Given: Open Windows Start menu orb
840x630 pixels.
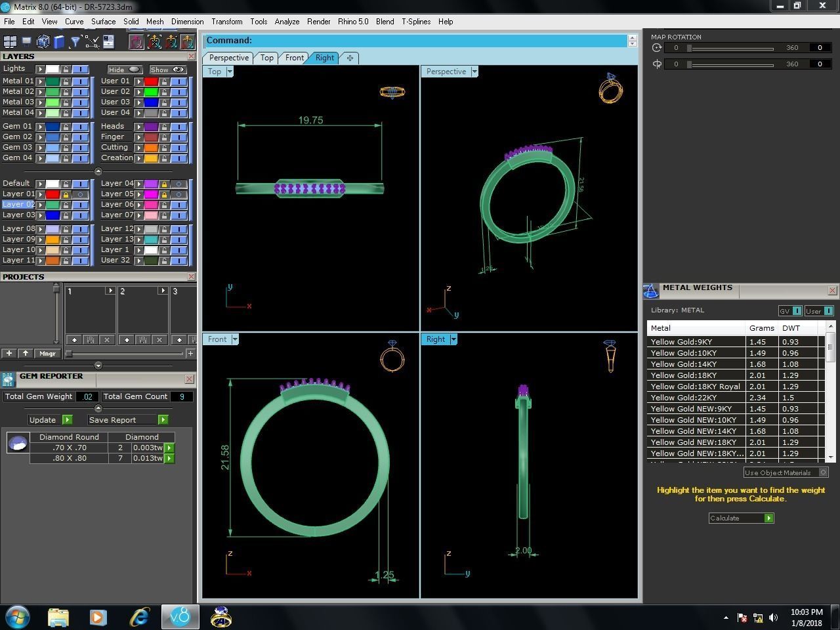Looking at the screenshot, I should click(x=18, y=617).
